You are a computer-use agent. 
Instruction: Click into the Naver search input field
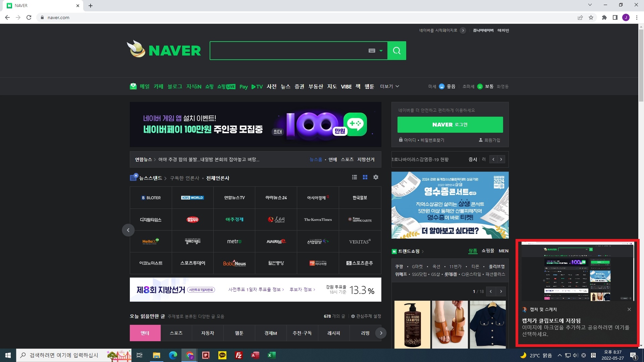pos(288,51)
